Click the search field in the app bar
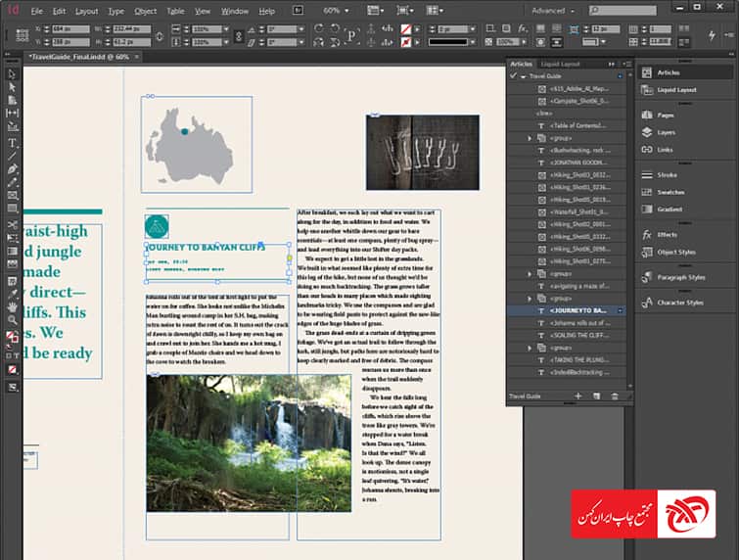This screenshot has width=739, height=560. [x=623, y=11]
